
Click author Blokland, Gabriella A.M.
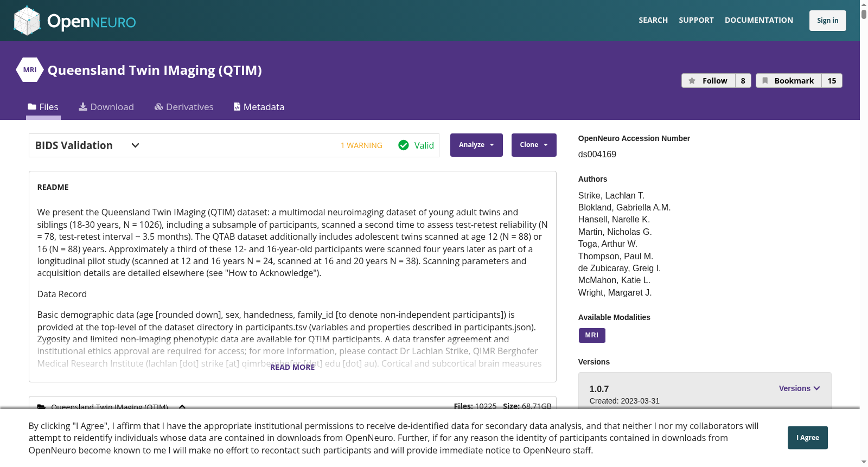[624, 207]
